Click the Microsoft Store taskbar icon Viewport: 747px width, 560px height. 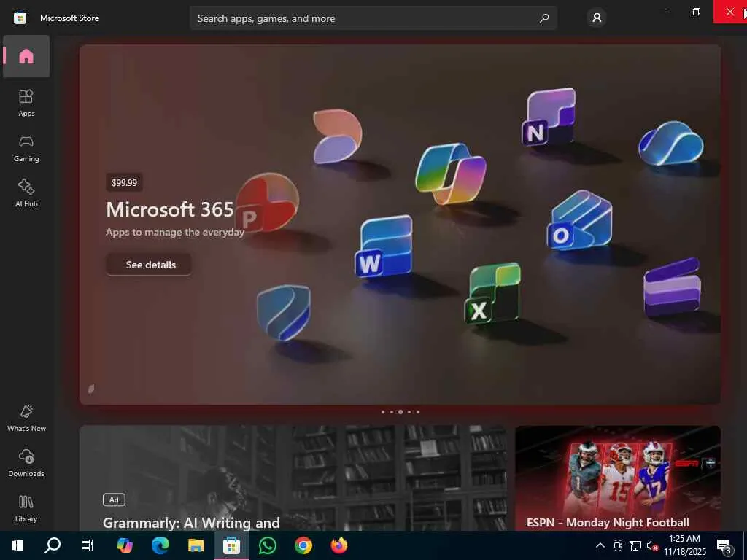pos(231,545)
